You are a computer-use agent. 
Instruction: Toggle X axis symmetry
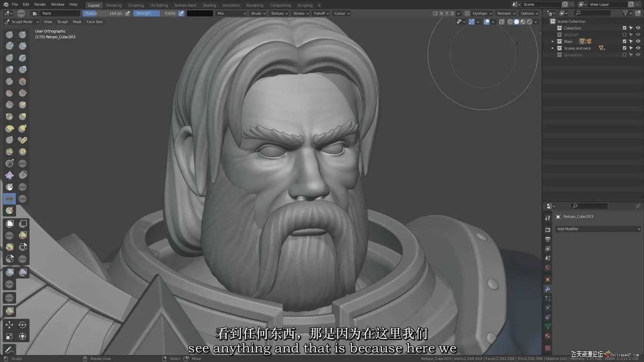441,13
